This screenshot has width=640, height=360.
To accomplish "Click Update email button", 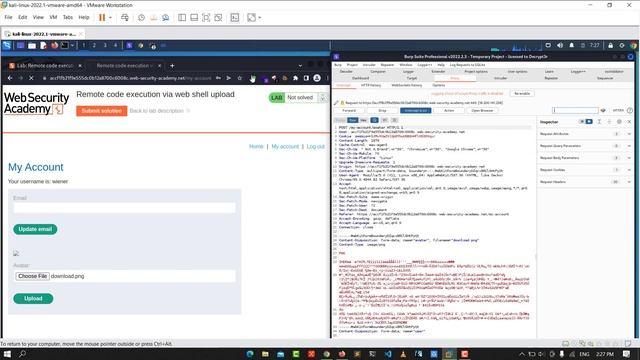I will coord(35,229).
